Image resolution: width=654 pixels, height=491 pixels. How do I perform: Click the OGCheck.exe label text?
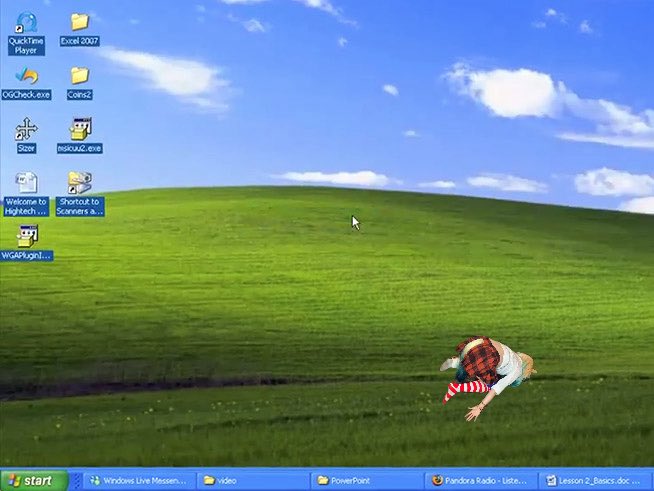click(26, 95)
